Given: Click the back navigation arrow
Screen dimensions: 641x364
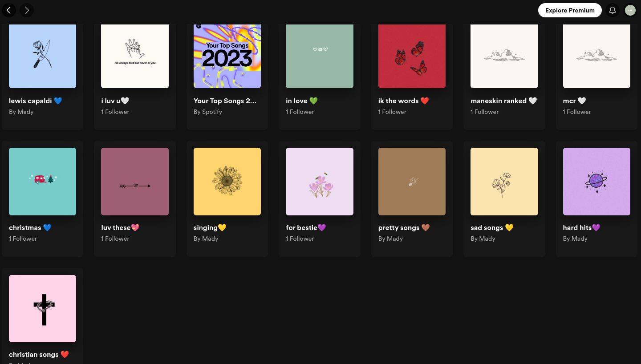Looking at the screenshot, I should click(x=9, y=10).
